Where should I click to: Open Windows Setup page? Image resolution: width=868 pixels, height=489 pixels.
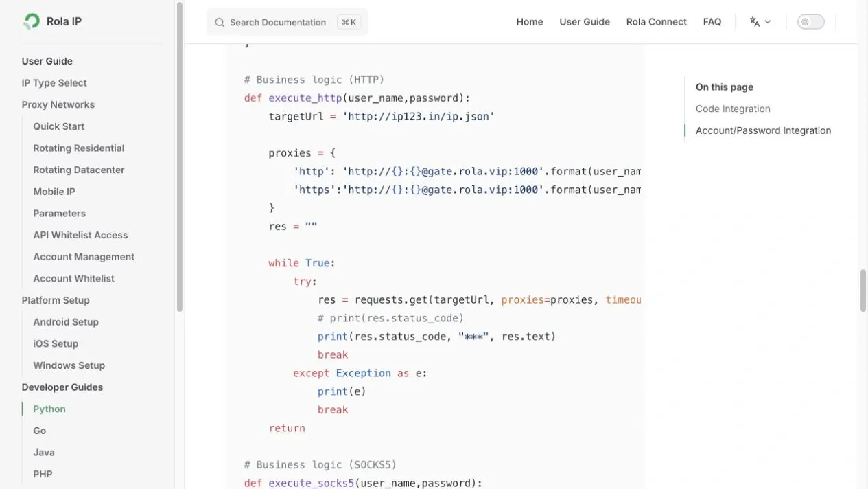69,365
